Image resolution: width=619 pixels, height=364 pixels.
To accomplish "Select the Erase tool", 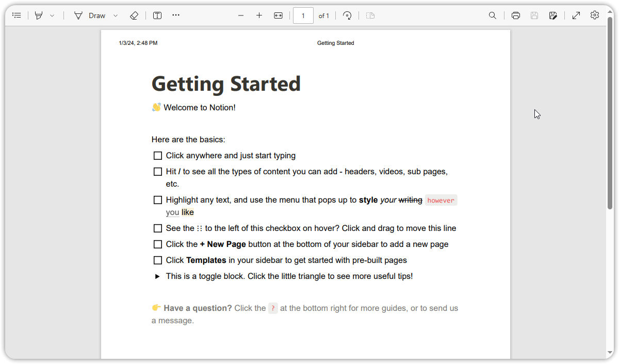I will (x=134, y=15).
